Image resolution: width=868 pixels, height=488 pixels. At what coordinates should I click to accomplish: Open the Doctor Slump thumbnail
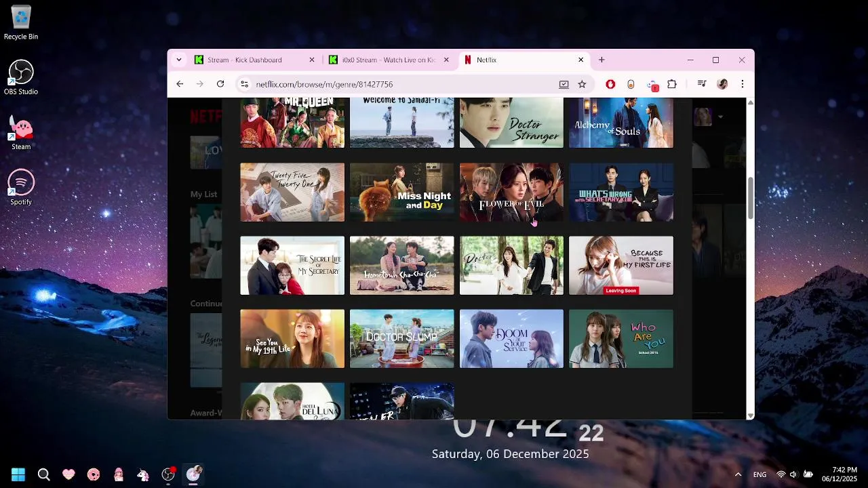(x=401, y=338)
